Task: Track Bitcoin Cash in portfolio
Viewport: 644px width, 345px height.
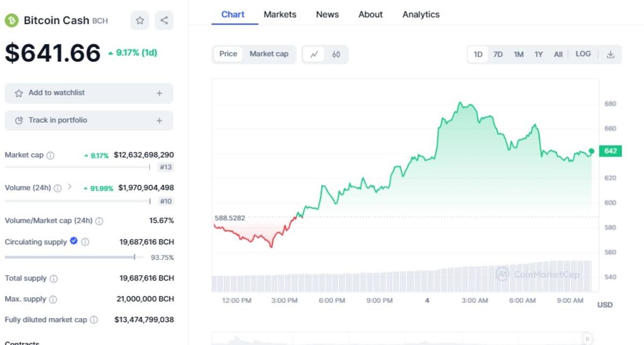Action: point(89,120)
